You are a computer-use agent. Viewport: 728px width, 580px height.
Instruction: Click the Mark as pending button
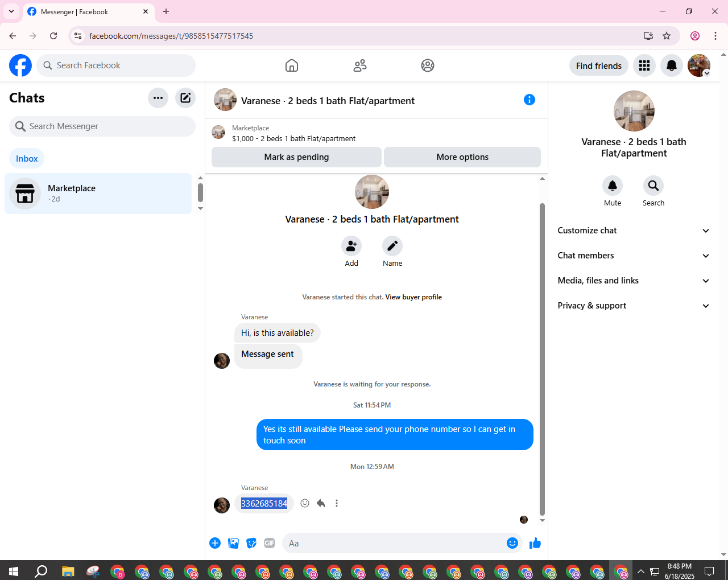tap(296, 157)
